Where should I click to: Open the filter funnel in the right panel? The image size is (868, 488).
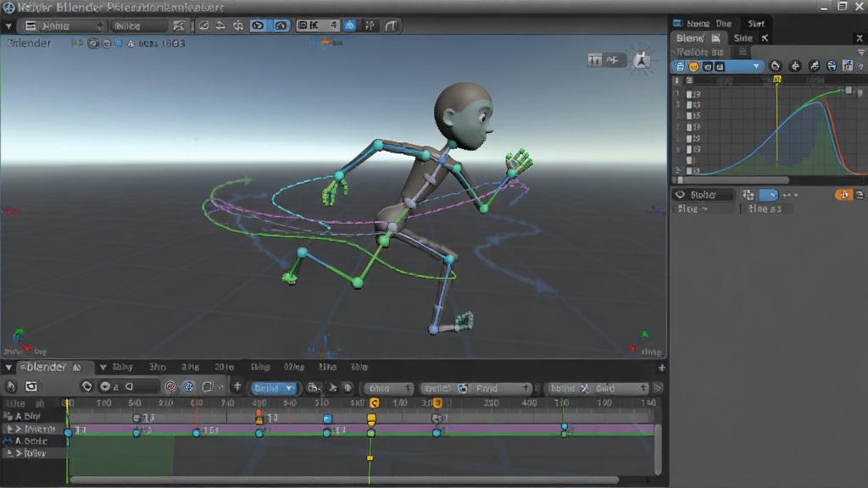click(861, 52)
